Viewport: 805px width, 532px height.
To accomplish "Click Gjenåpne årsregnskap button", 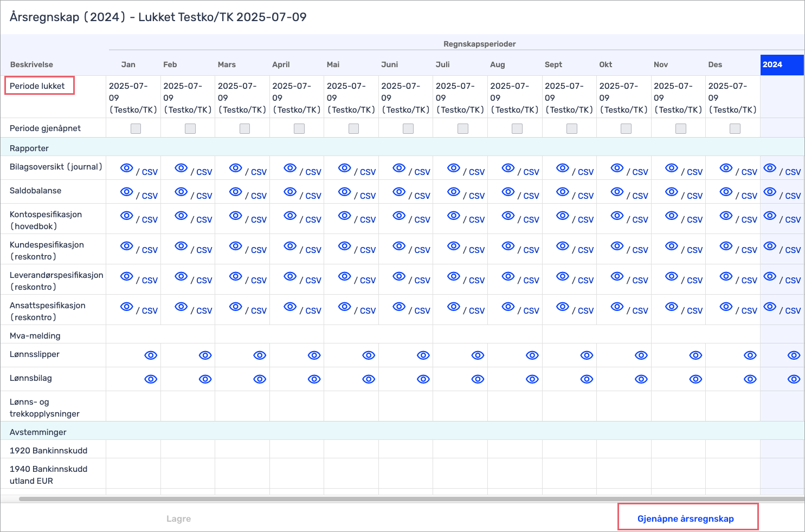I will pyautogui.click(x=686, y=518).
